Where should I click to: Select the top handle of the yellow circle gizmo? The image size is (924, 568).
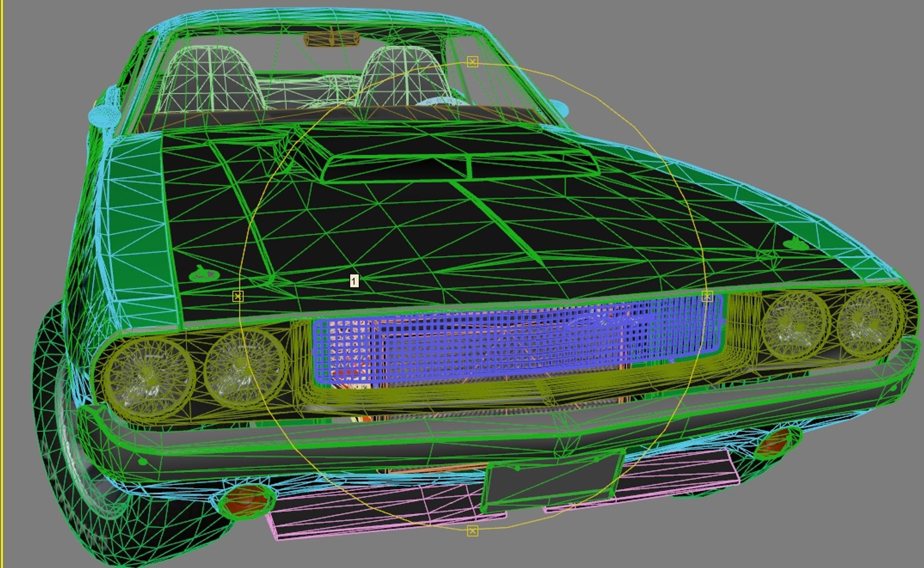[x=473, y=62]
